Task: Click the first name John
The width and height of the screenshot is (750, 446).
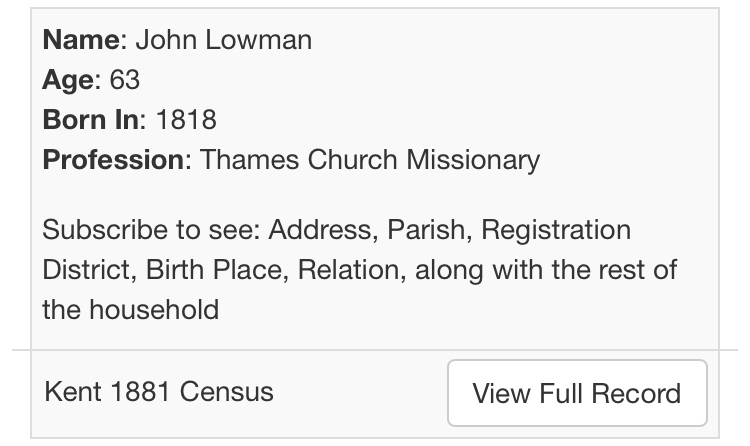Action: (162, 40)
